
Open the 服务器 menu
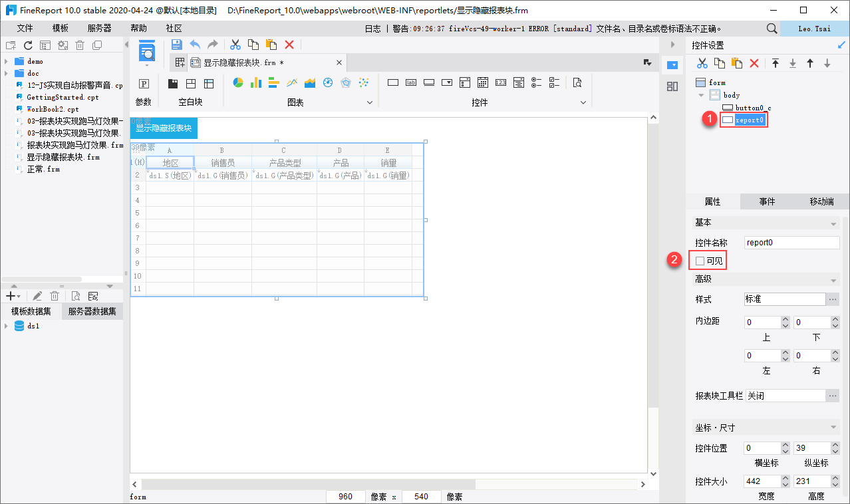pyautogui.click(x=99, y=29)
